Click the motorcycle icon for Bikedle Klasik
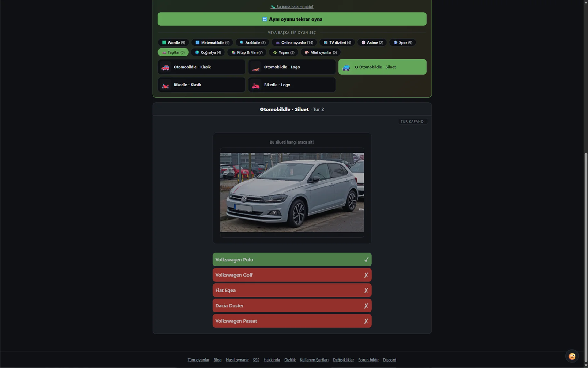This screenshot has width=588, height=368. click(x=165, y=85)
